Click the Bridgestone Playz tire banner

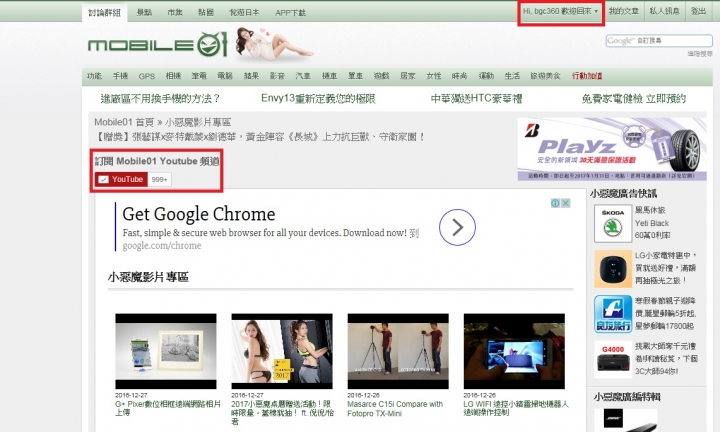[x=612, y=149]
